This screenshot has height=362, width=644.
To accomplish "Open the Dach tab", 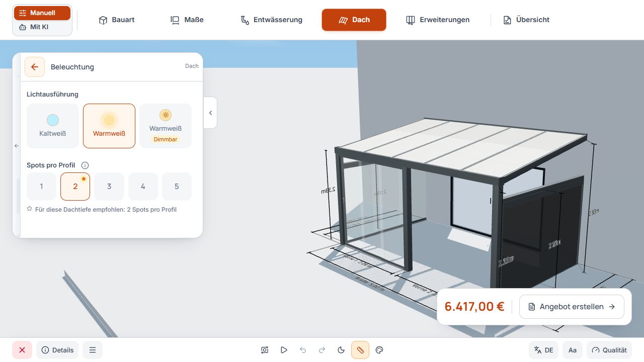I will [x=354, y=20].
